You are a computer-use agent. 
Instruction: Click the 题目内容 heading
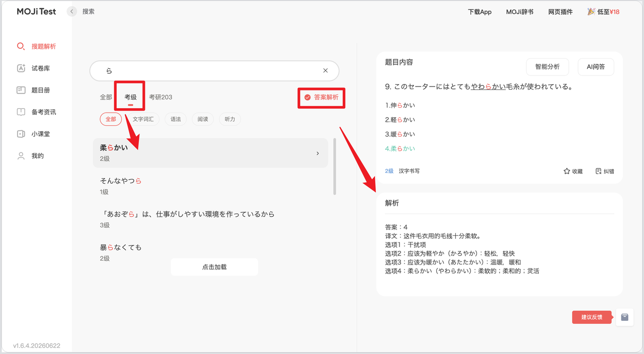(x=399, y=62)
